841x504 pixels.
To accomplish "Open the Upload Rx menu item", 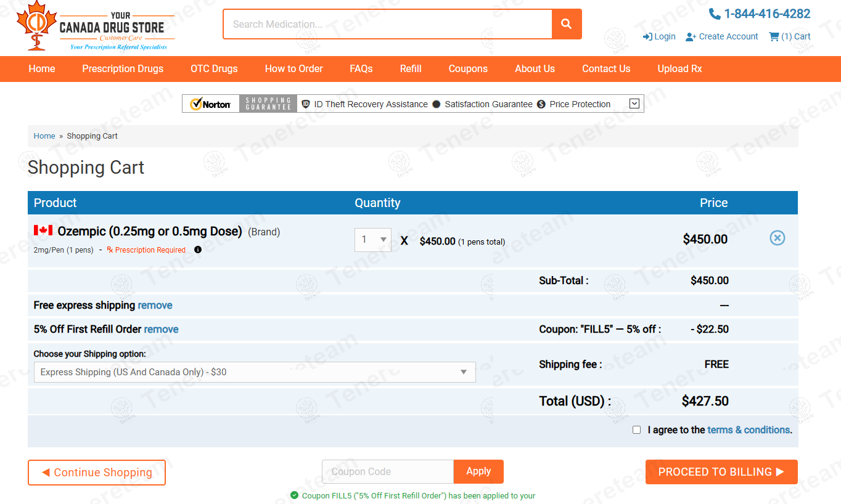I will (679, 69).
